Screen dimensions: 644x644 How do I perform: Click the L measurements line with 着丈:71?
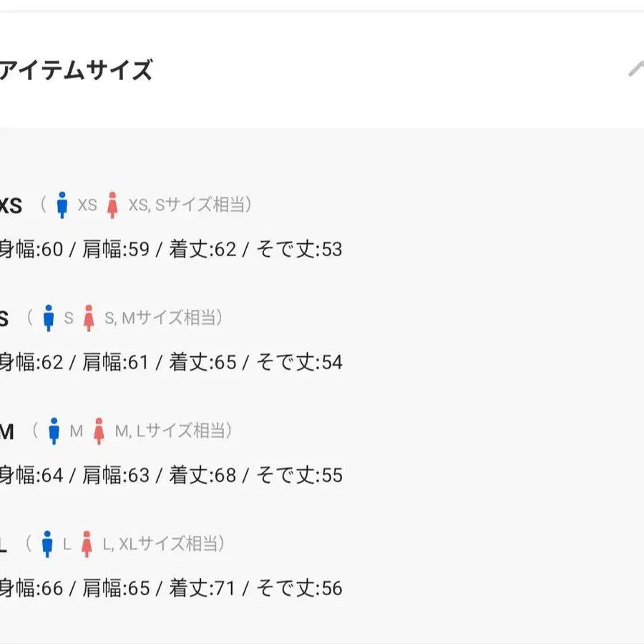click(170, 588)
